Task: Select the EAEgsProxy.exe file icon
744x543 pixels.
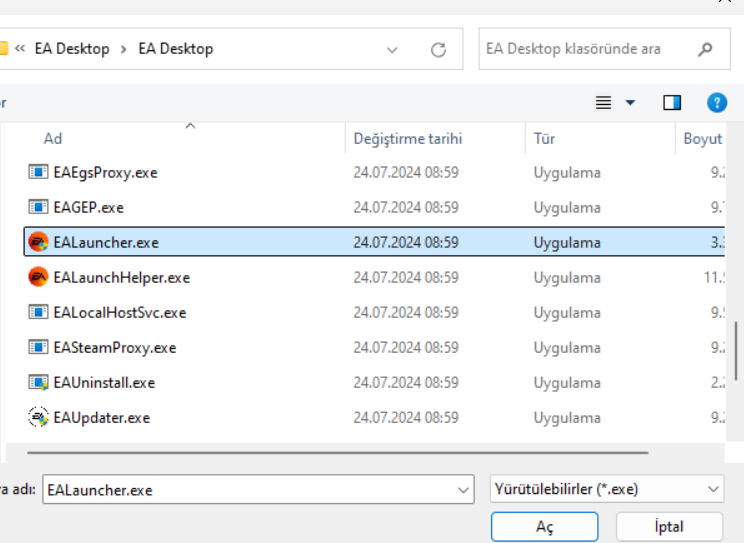Action: [38, 172]
